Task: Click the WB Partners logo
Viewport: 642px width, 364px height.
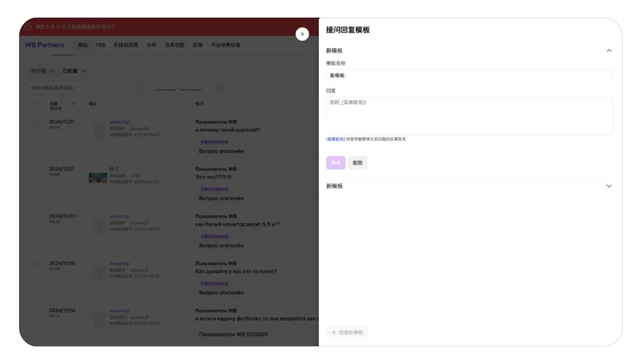Action: point(44,45)
